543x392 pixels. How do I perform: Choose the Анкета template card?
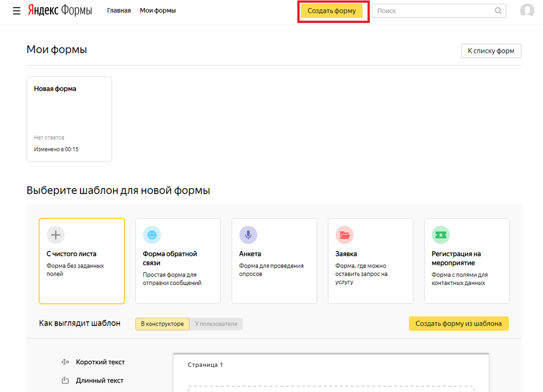click(x=274, y=261)
